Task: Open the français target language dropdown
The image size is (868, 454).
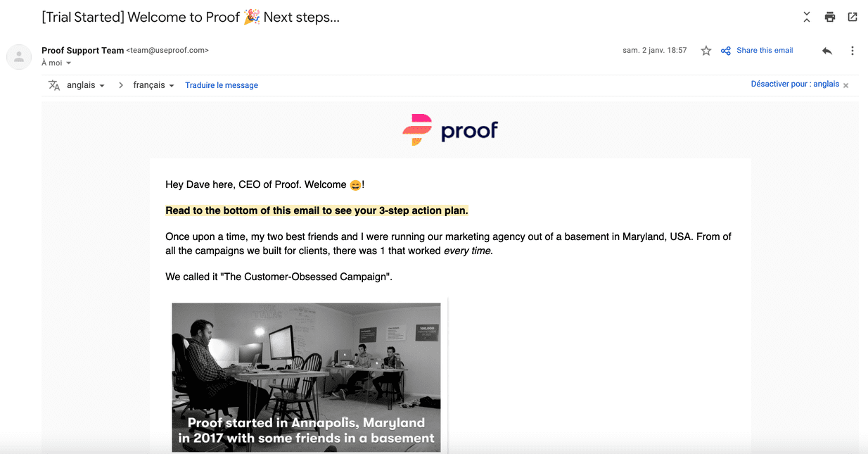Action: pos(154,85)
